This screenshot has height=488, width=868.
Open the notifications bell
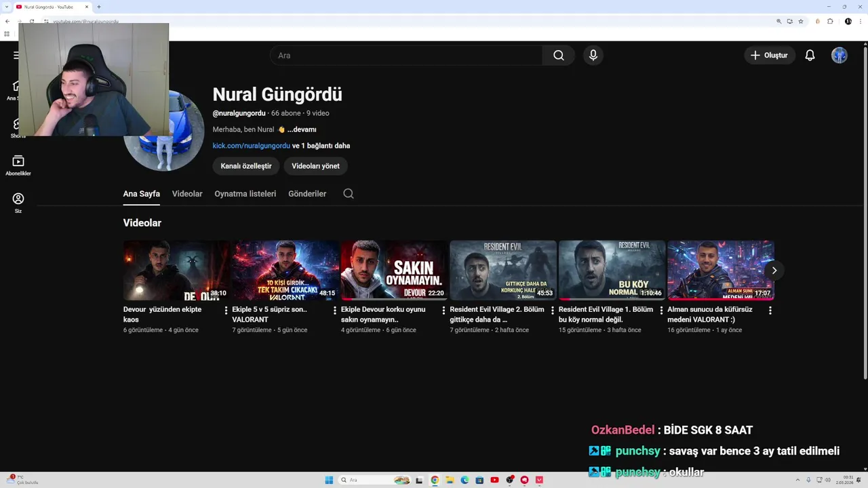[810, 56]
